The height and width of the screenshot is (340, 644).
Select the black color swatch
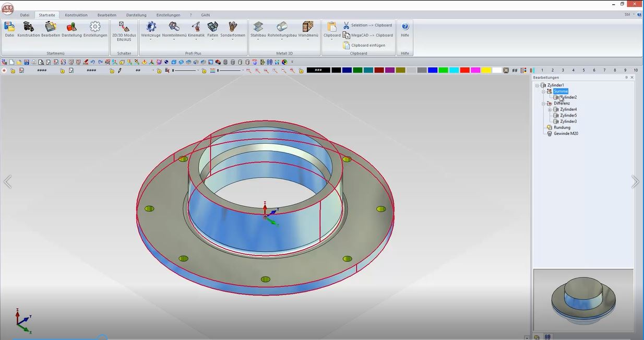click(336, 71)
